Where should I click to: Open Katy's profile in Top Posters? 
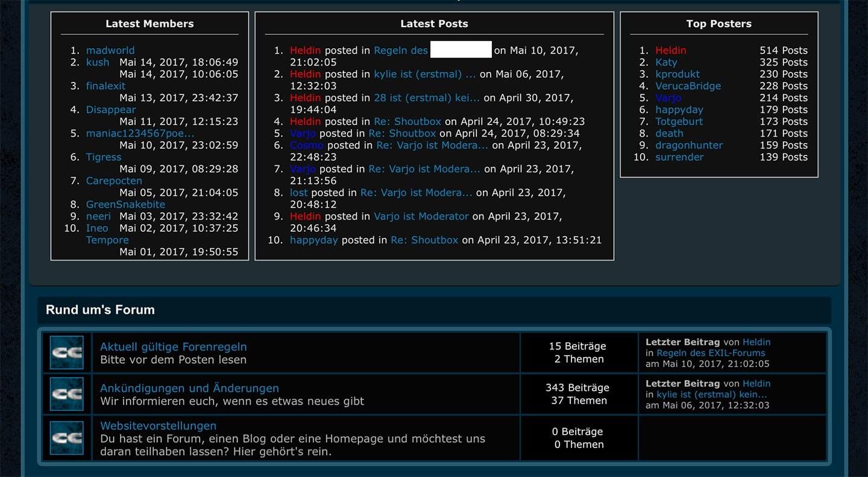click(x=666, y=62)
